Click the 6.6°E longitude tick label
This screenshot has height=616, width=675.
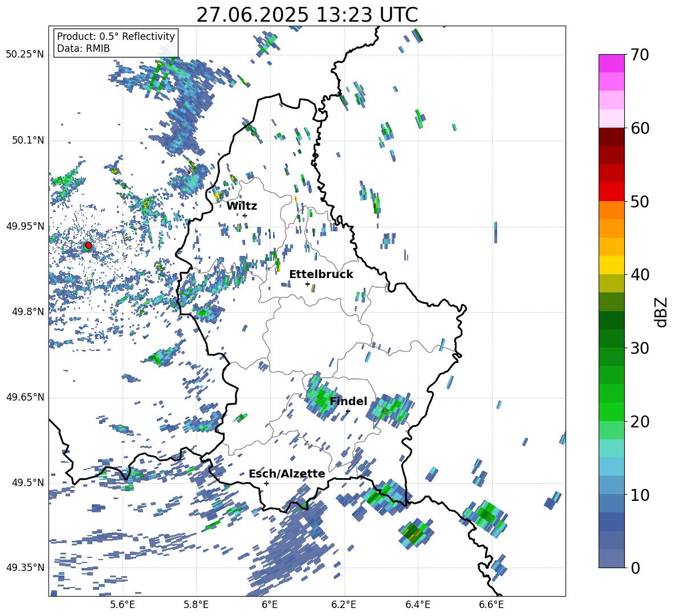pos(491,605)
